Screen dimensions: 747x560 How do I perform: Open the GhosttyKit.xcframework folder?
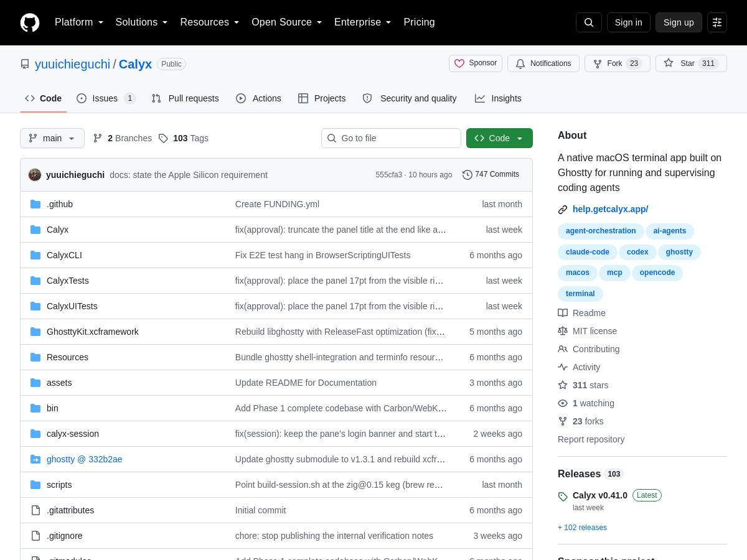click(x=93, y=332)
